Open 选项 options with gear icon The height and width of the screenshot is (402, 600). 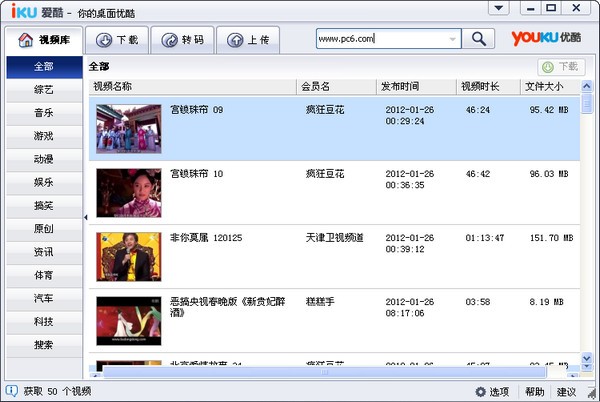492,391
